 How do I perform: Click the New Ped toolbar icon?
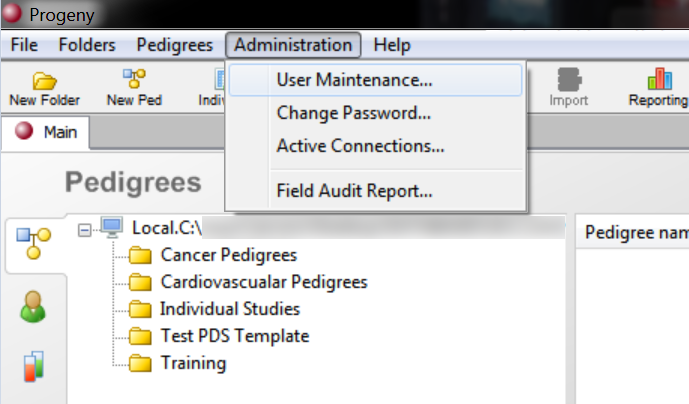134,79
